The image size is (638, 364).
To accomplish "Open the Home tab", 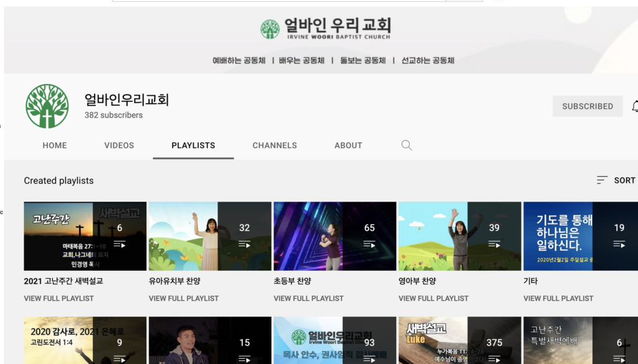I will click(x=55, y=146).
